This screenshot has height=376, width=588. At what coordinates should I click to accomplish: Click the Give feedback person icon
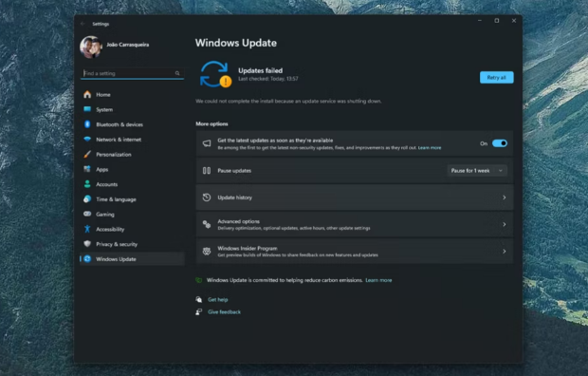click(199, 311)
